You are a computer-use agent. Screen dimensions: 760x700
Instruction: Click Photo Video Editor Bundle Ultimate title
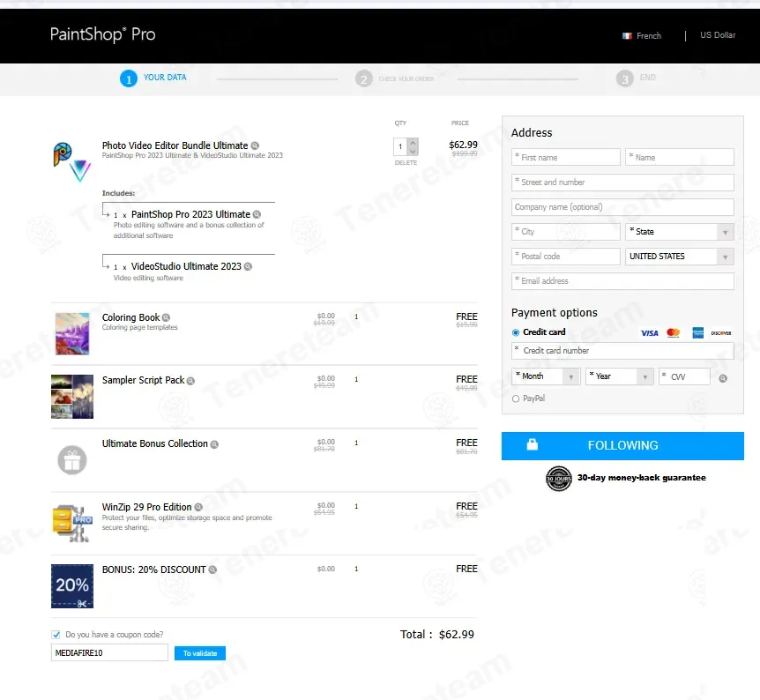(x=175, y=145)
